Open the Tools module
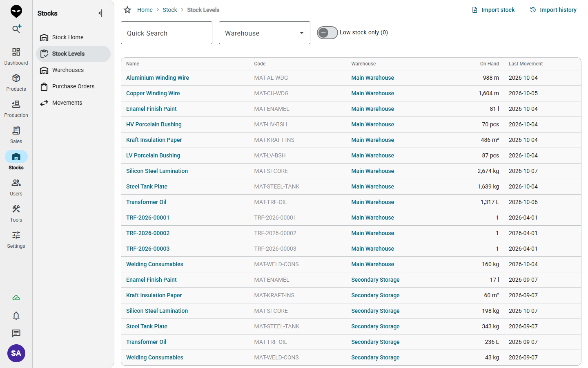 click(x=16, y=213)
